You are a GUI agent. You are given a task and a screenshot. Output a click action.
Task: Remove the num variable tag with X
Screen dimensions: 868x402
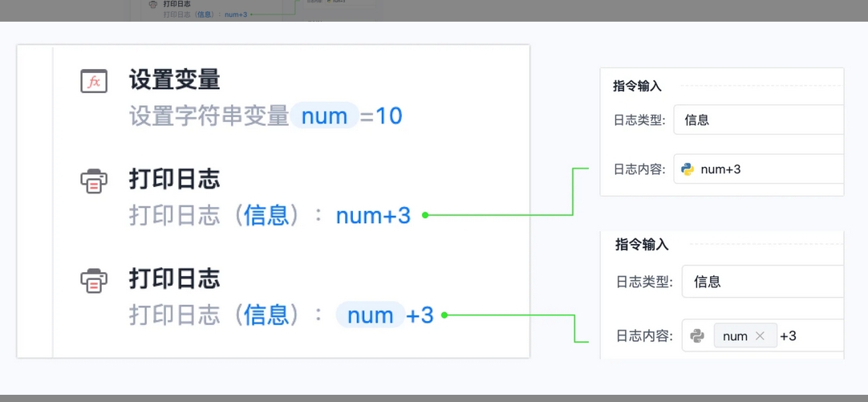coord(760,335)
